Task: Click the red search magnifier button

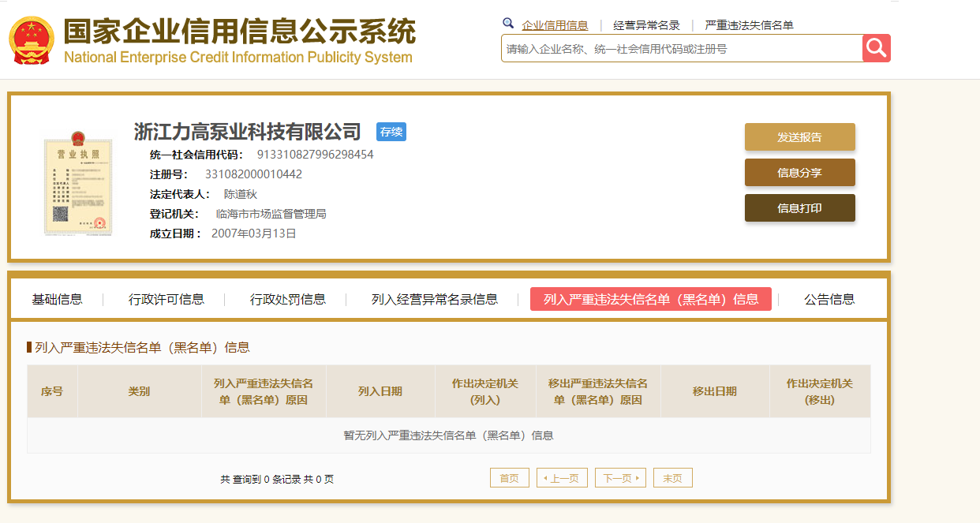Action: pos(877,48)
